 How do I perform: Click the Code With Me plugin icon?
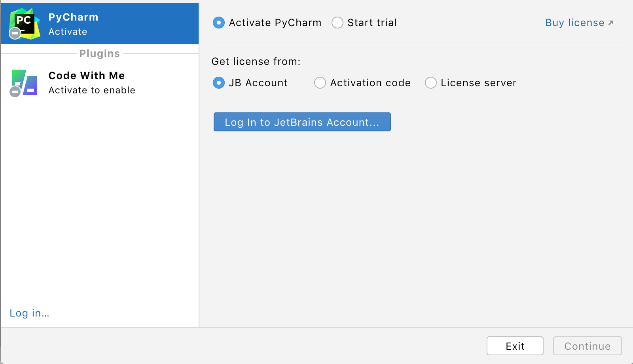(x=24, y=83)
